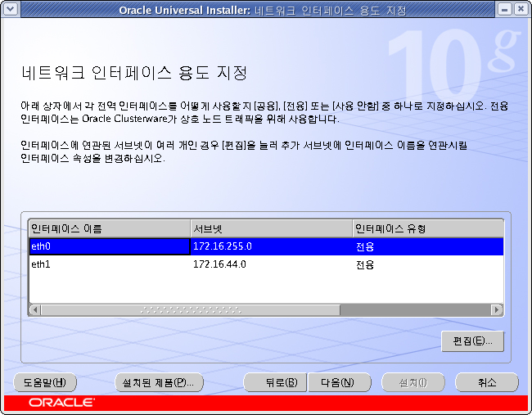
Task: Click 서브넷 column header
Action: pyautogui.click(x=272, y=228)
